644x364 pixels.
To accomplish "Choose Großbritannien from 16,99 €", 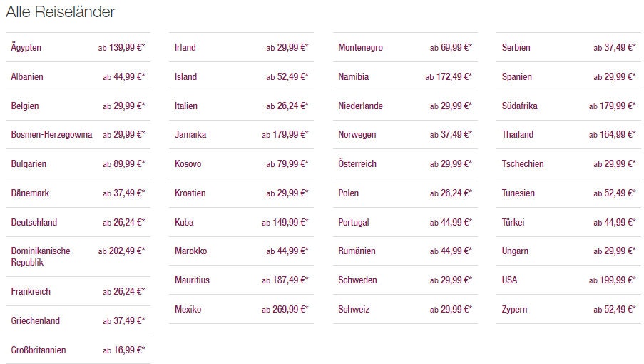I will [x=39, y=350].
